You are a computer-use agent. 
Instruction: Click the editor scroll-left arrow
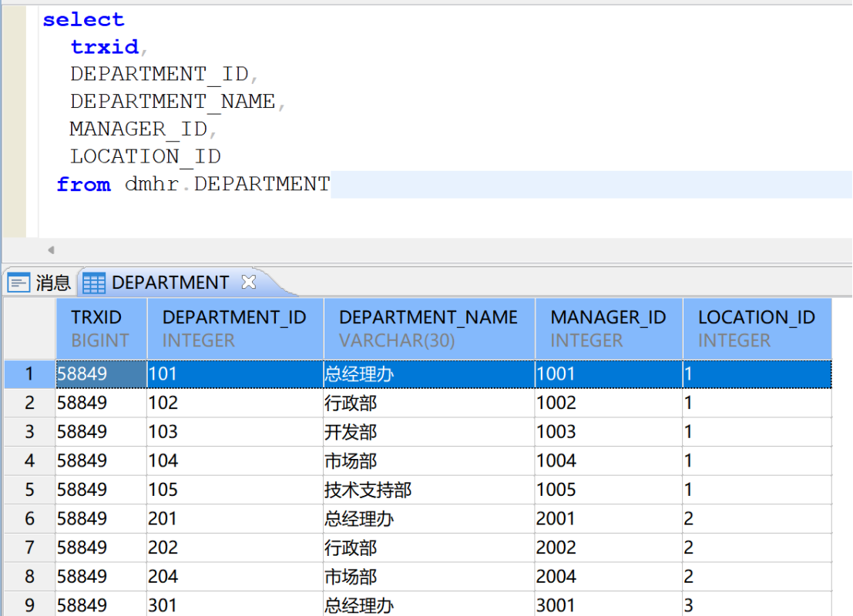[51, 250]
